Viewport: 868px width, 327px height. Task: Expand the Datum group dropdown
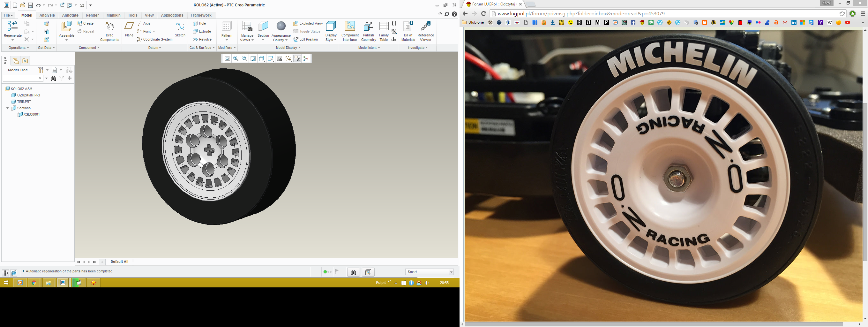[155, 48]
